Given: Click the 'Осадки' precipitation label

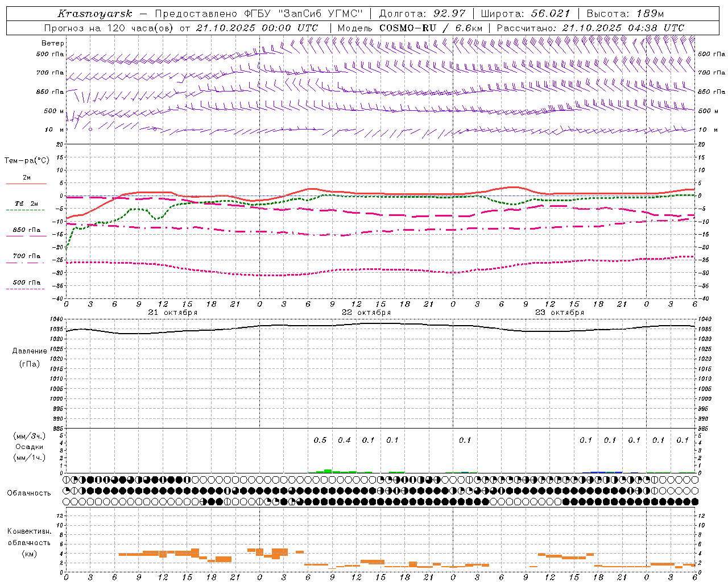Looking at the screenshot, I should pyautogui.click(x=30, y=447).
